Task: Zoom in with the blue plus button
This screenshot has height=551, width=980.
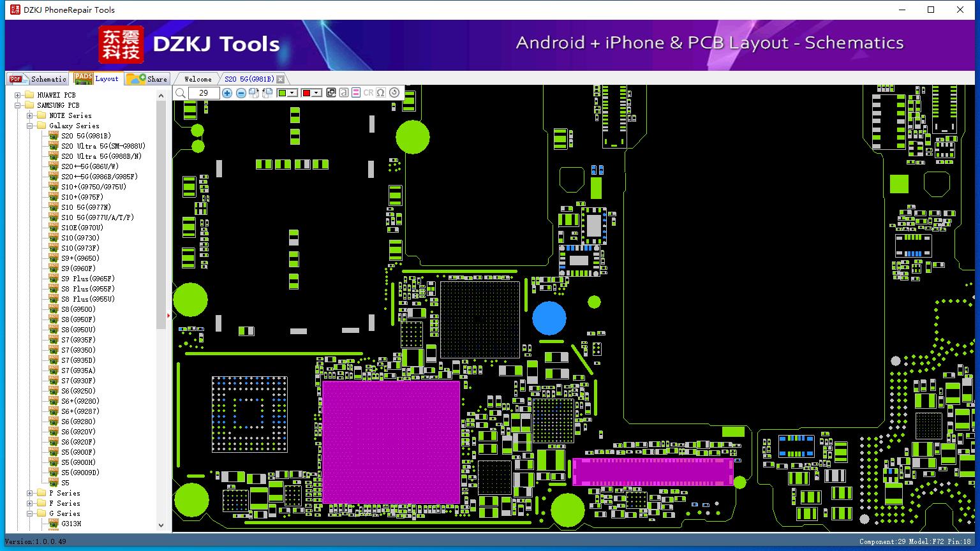Action: pos(227,93)
